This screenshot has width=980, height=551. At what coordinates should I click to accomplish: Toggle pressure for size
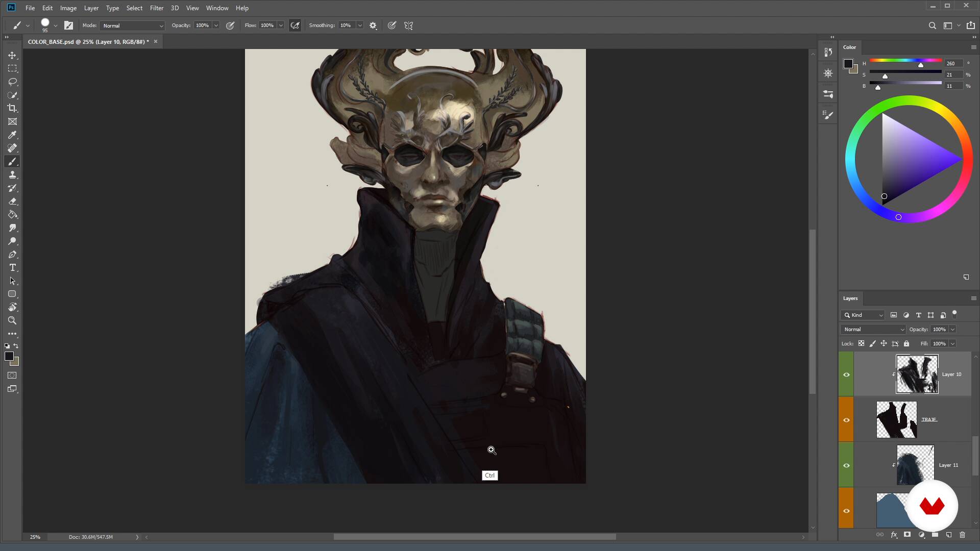[x=391, y=26]
